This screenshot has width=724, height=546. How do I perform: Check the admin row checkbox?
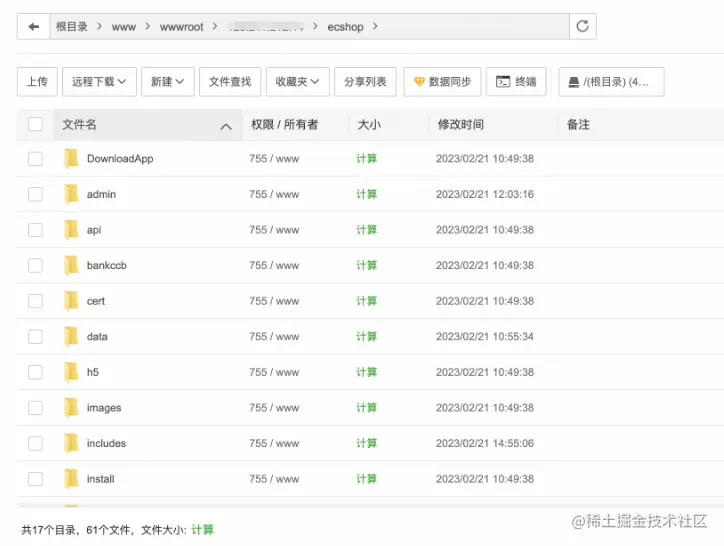coord(36,194)
